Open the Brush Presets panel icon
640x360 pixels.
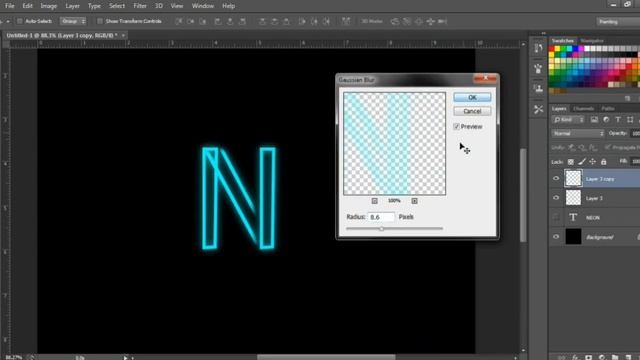tap(538, 69)
